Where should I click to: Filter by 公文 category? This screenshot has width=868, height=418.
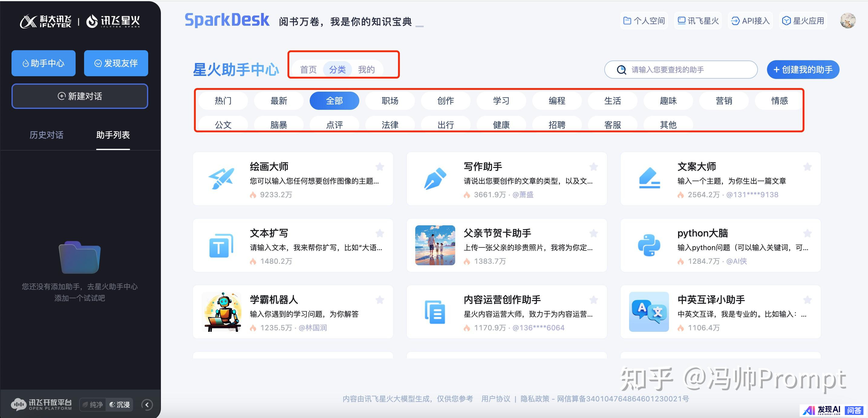(x=223, y=124)
